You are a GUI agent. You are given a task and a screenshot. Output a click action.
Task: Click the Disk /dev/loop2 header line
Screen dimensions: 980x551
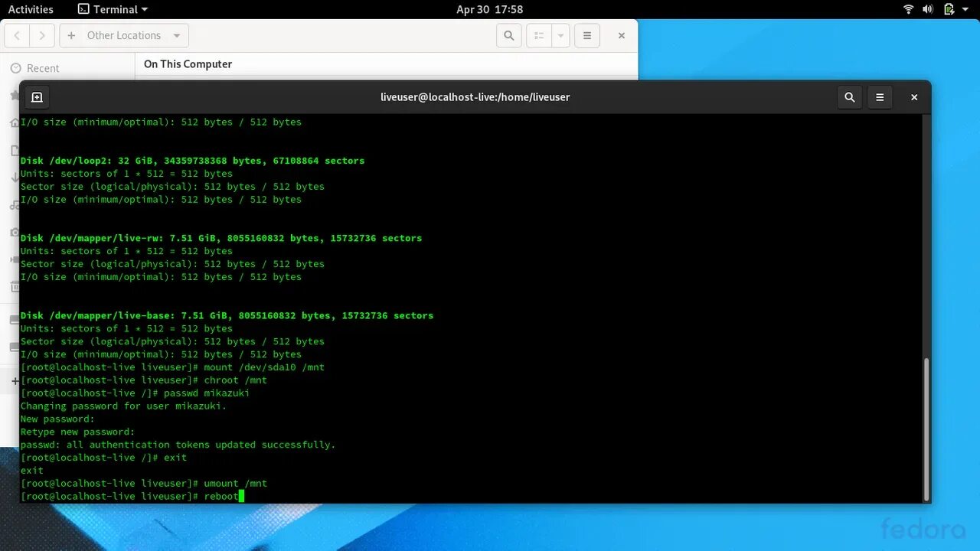[x=192, y=161]
